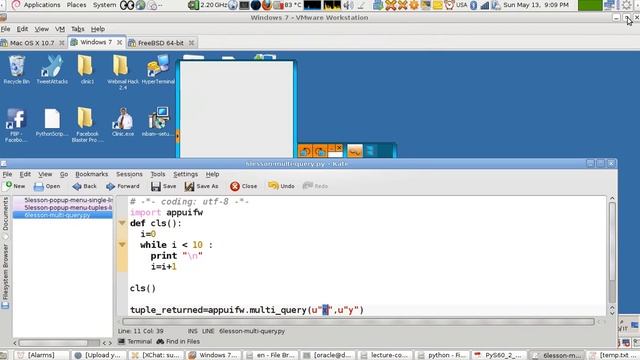The height and width of the screenshot is (360, 640).
Task: Click the Redo button in Kate toolbar
Action: point(315,186)
